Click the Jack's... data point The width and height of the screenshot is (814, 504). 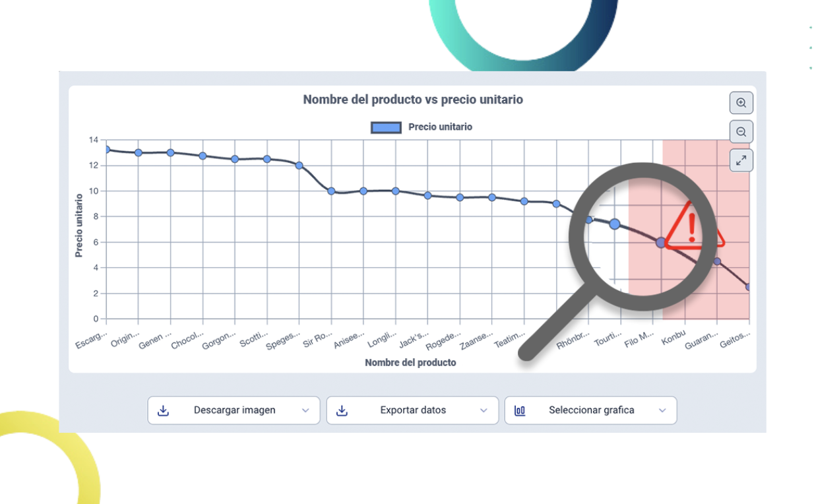tap(427, 195)
